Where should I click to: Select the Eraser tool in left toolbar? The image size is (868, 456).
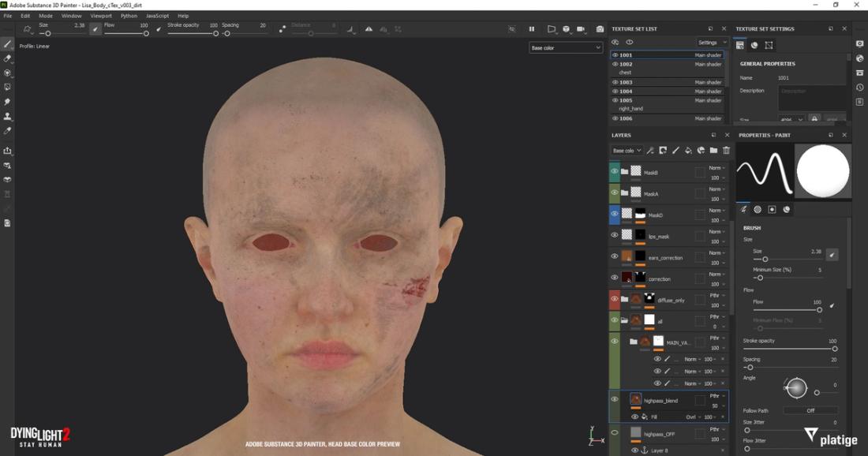tap(8, 58)
